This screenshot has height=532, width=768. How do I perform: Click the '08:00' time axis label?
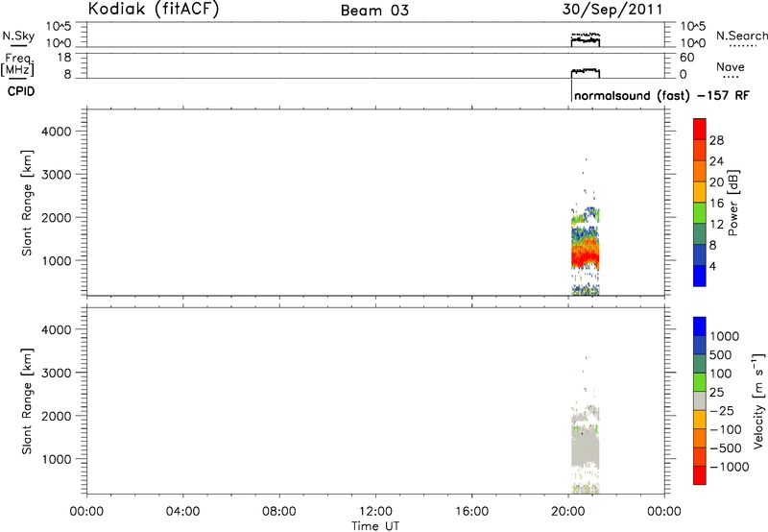[x=279, y=512]
